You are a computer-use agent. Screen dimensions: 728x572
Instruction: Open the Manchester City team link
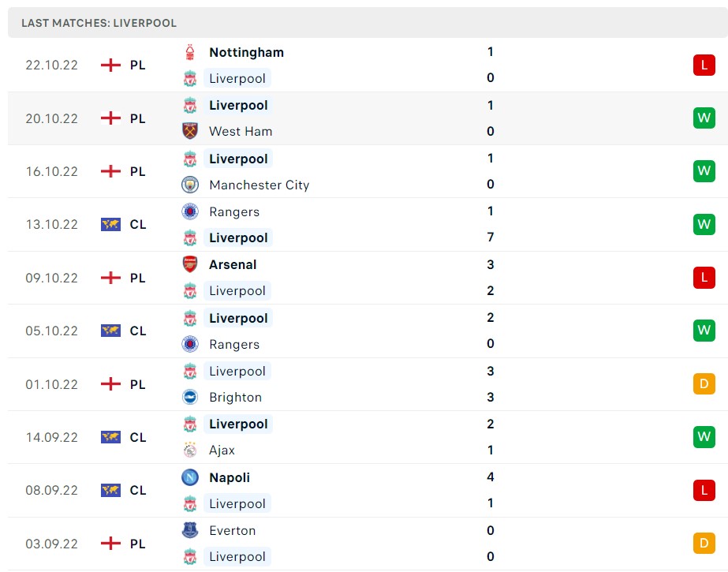click(x=259, y=185)
